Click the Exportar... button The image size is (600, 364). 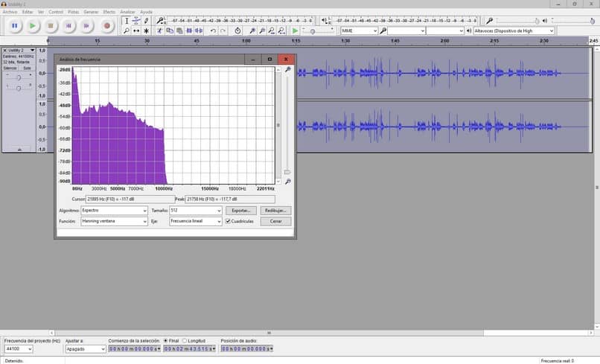[240, 211]
